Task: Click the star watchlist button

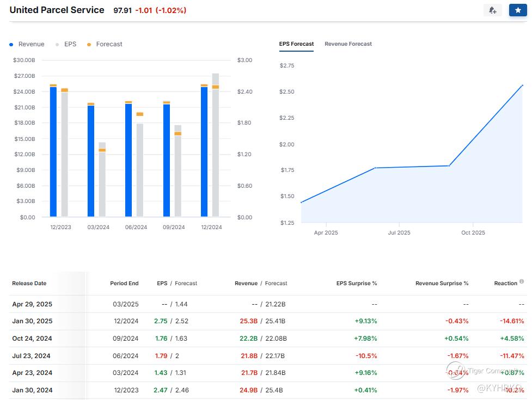Action: (x=517, y=10)
